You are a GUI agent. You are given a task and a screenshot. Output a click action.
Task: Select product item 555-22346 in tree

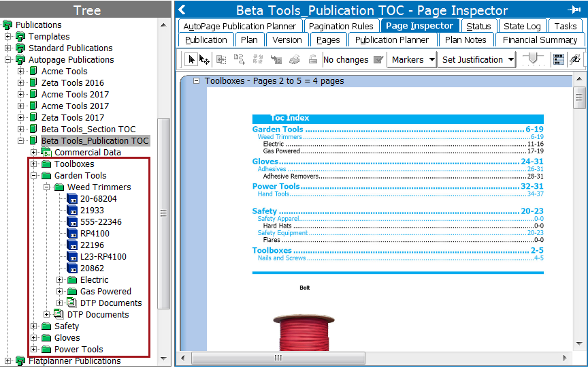(101, 222)
